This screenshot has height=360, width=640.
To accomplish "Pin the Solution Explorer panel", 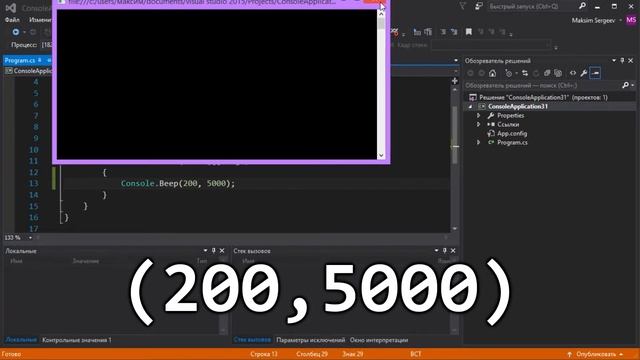I will 622,60.
